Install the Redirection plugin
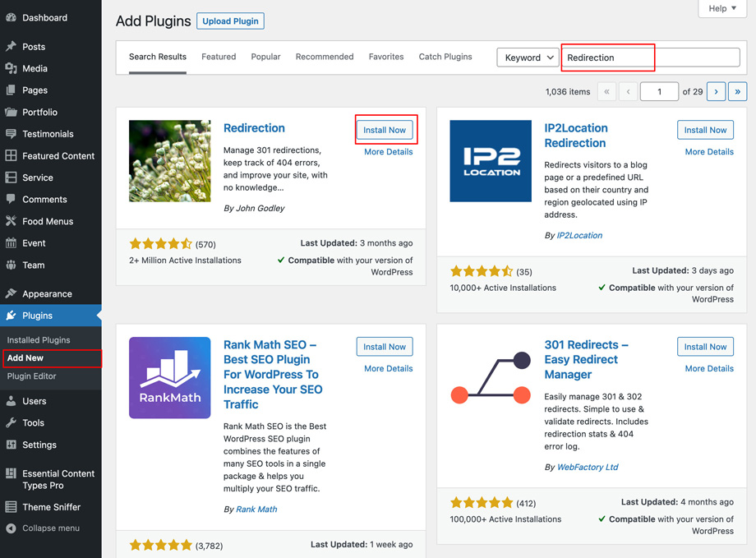Viewport: 756px width, 558px height. [x=385, y=130]
